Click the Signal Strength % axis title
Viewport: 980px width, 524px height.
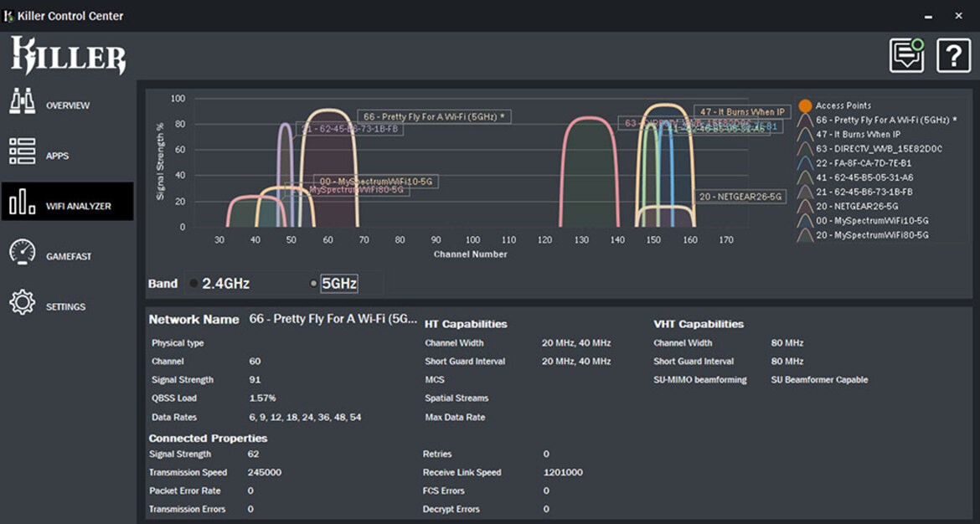161,162
